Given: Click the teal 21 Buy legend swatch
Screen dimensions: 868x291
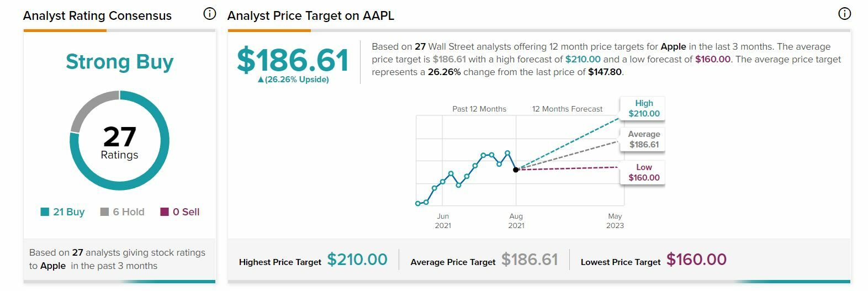Looking at the screenshot, I should click(45, 212).
